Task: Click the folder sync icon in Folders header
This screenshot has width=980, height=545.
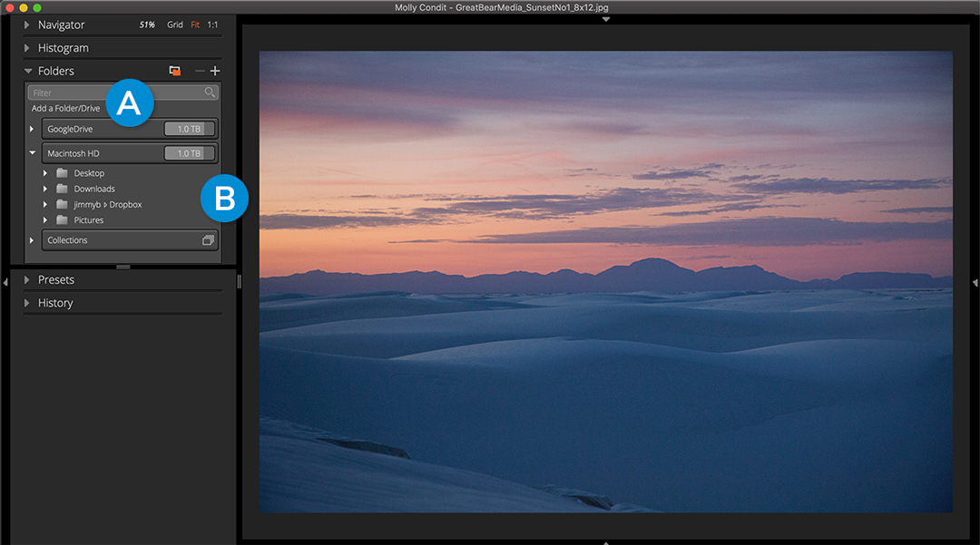Action: 175,71
